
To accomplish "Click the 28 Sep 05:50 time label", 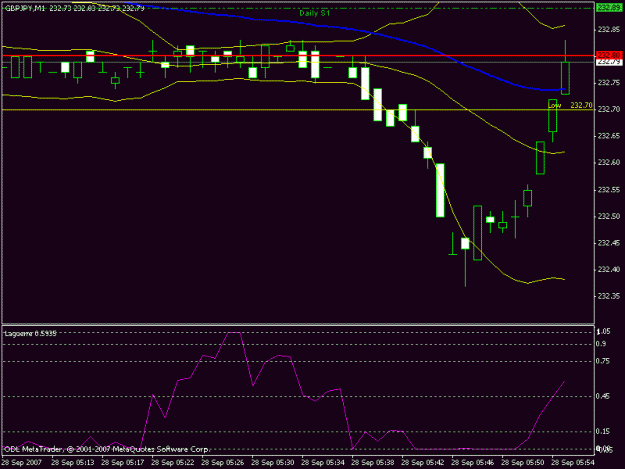I will tap(523, 462).
